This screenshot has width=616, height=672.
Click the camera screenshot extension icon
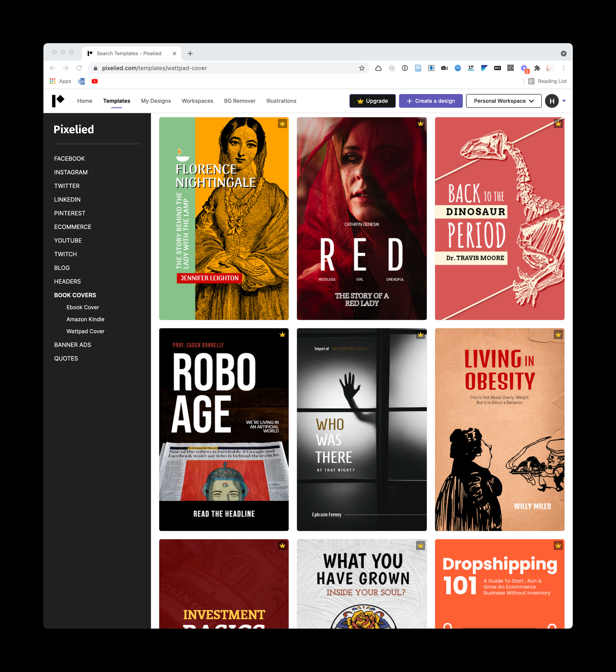click(x=444, y=68)
